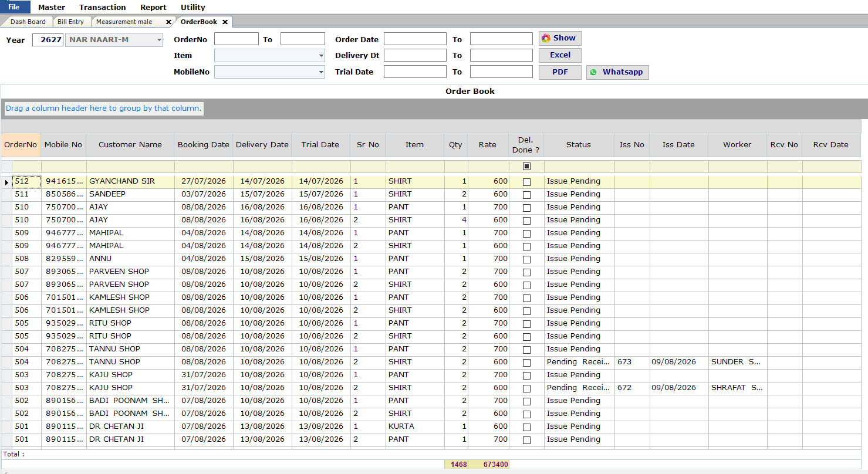Open the Master menu
Screen dimensions: 868x474
click(52, 7)
